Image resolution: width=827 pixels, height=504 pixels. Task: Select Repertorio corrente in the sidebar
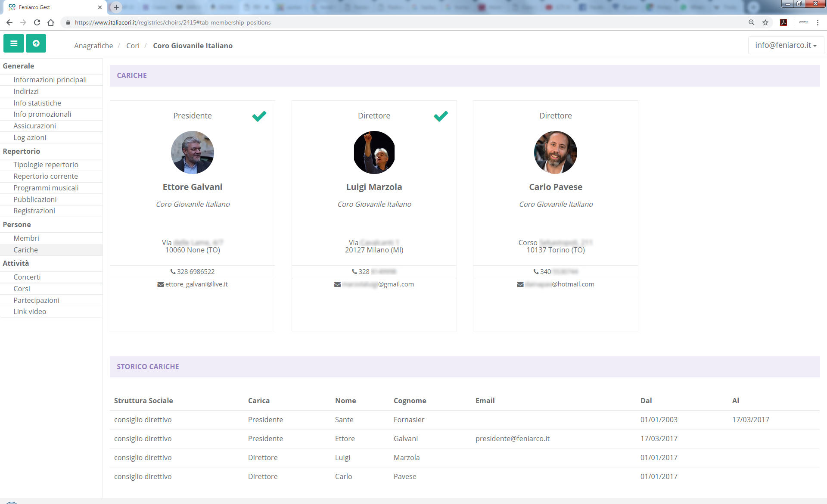tap(46, 176)
